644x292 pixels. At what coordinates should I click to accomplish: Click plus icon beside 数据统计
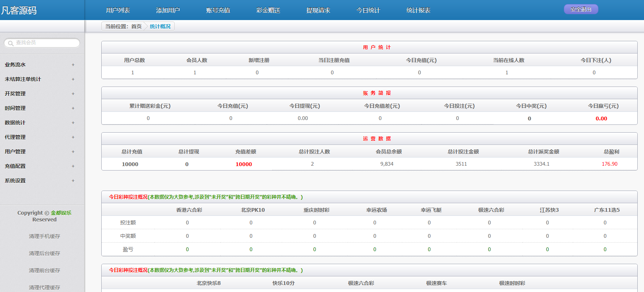73,123
